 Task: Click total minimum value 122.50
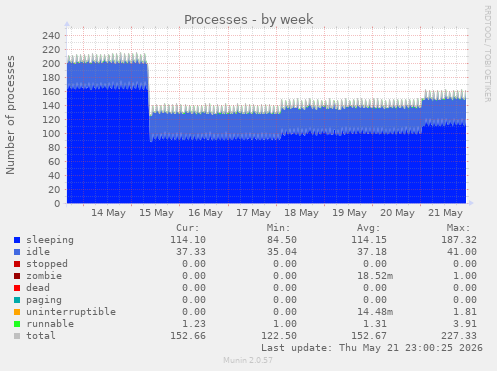[279, 336]
